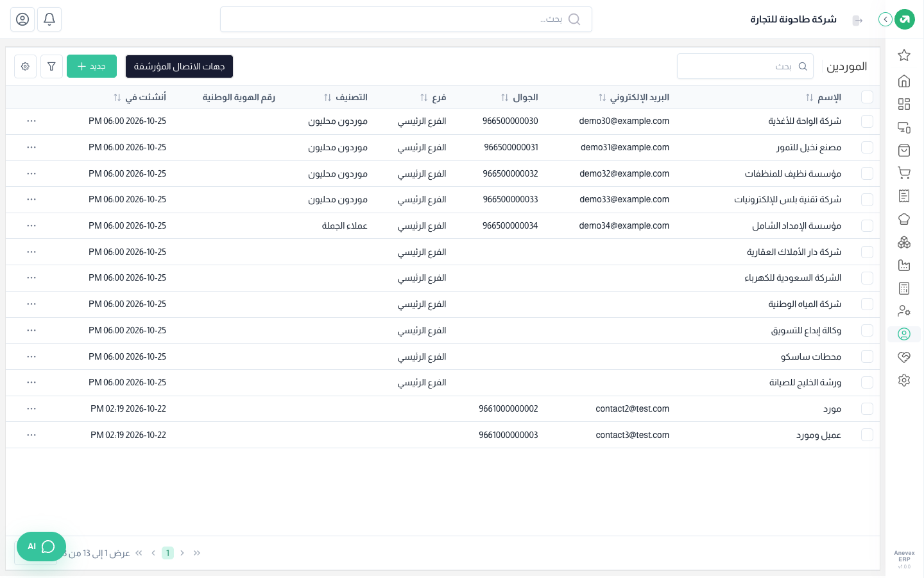Open the three-dot menu for مؤسسة الإمداد الشامل
Screen dimensions: 924x578
tap(31, 225)
